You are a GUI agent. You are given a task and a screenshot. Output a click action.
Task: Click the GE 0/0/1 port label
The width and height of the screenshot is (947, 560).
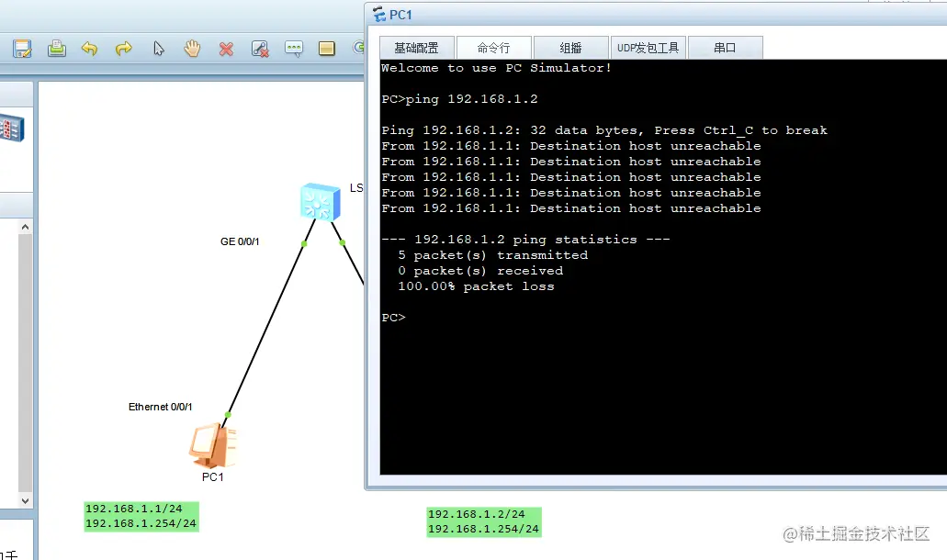(240, 241)
